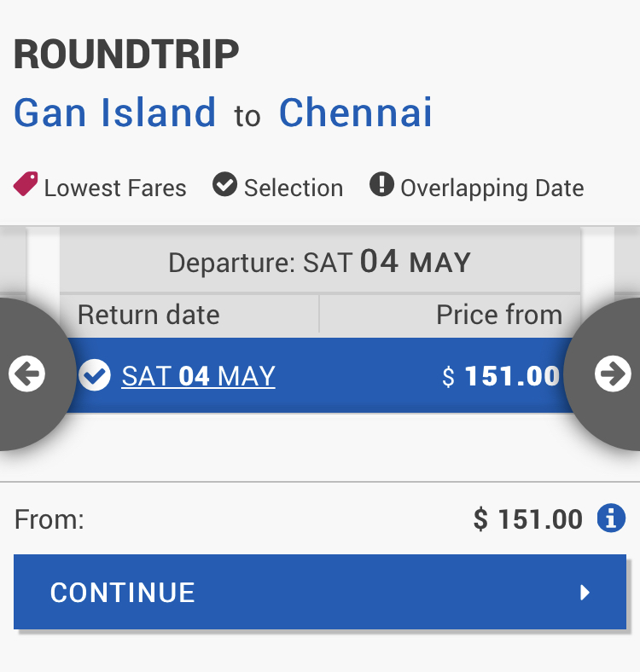Click the Price from column header

(x=499, y=315)
